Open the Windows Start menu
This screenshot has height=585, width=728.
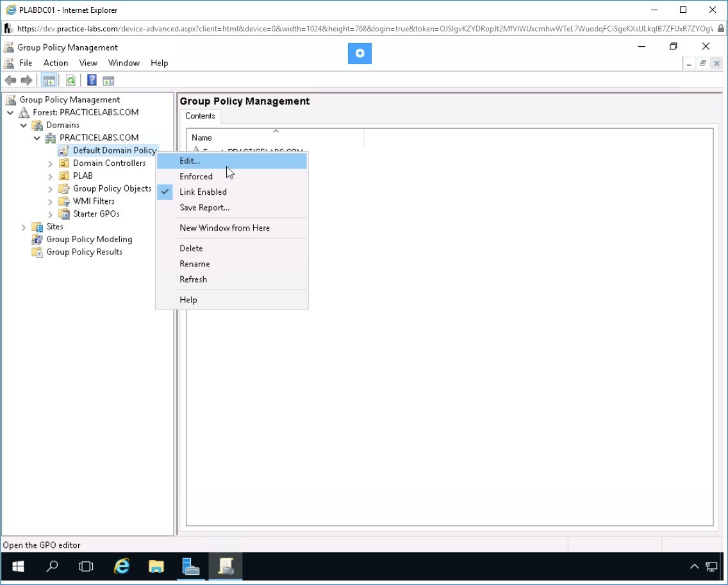[x=18, y=566]
